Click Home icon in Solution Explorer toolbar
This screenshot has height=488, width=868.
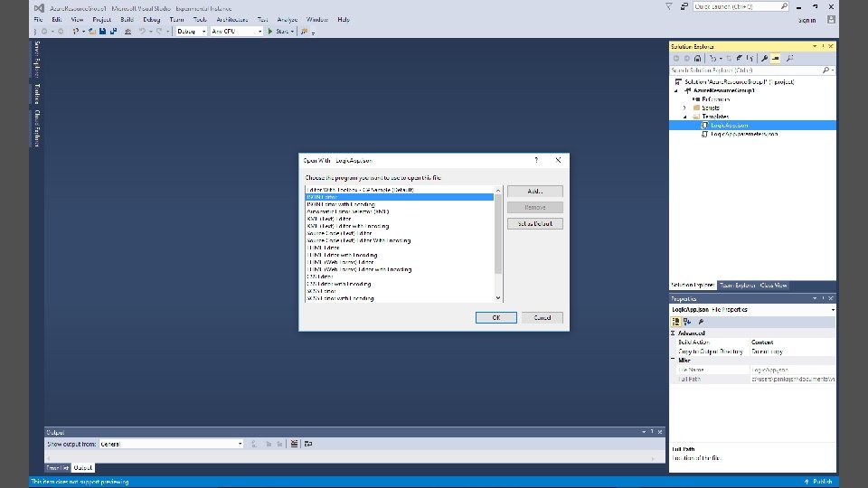(697, 58)
